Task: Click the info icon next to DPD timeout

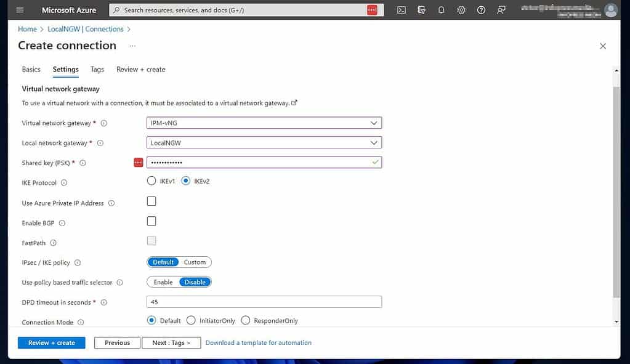Action: [103, 302]
